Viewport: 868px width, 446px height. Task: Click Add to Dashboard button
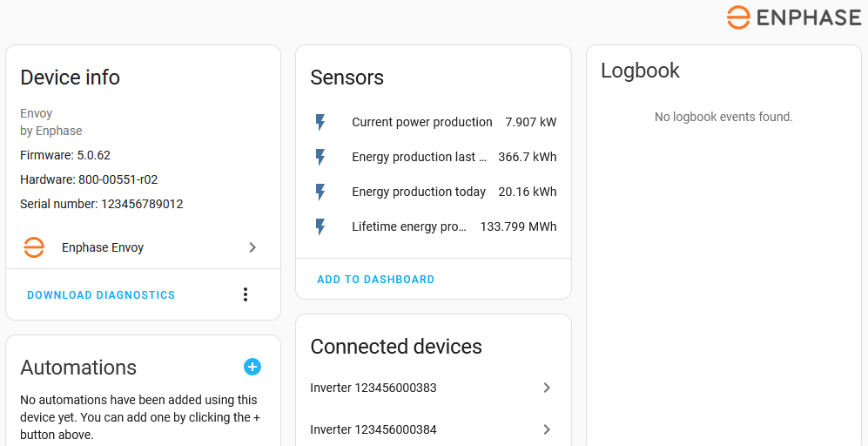[375, 280]
